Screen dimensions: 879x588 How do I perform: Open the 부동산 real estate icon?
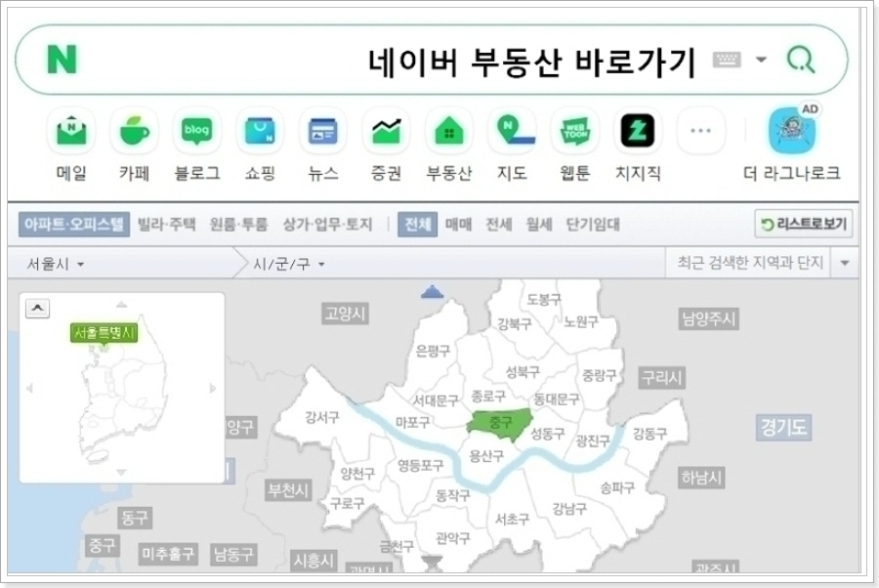pyautogui.click(x=448, y=131)
